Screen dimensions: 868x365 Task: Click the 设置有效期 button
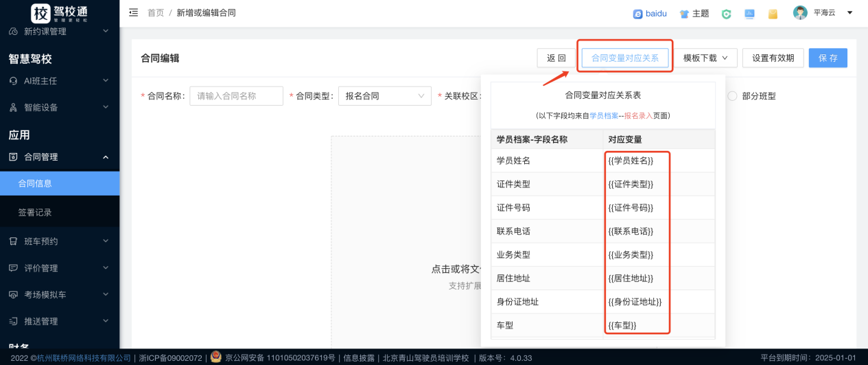coord(773,58)
